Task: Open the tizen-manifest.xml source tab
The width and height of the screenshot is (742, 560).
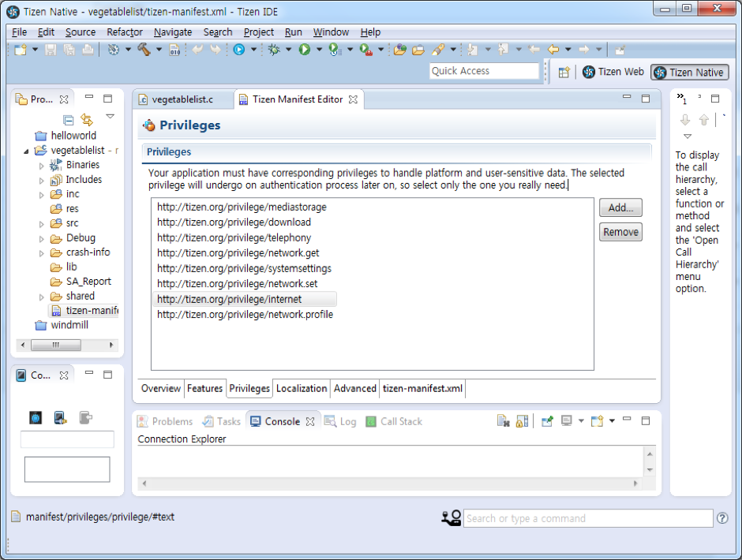Action: [x=422, y=388]
